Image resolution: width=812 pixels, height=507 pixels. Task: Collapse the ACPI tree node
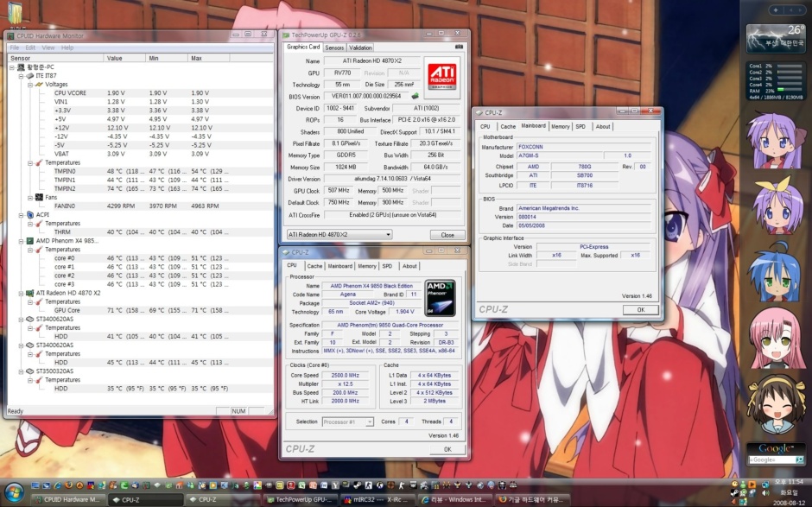22,215
